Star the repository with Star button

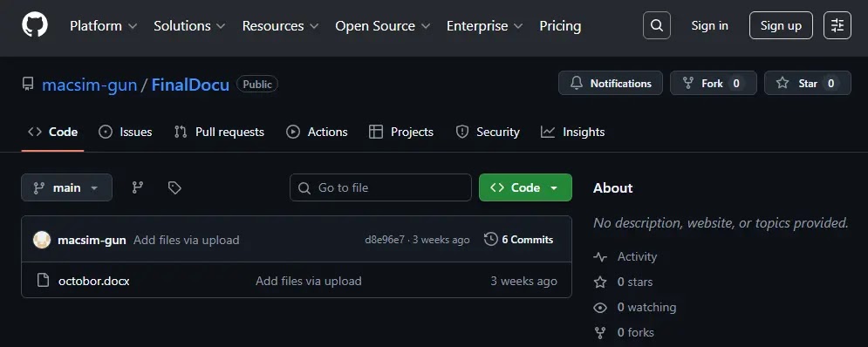pos(808,84)
